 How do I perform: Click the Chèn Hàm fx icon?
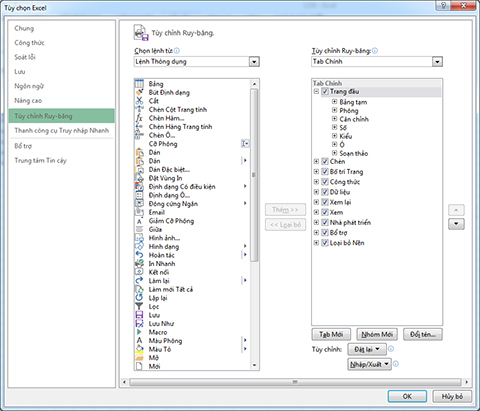tap(139, 118)
